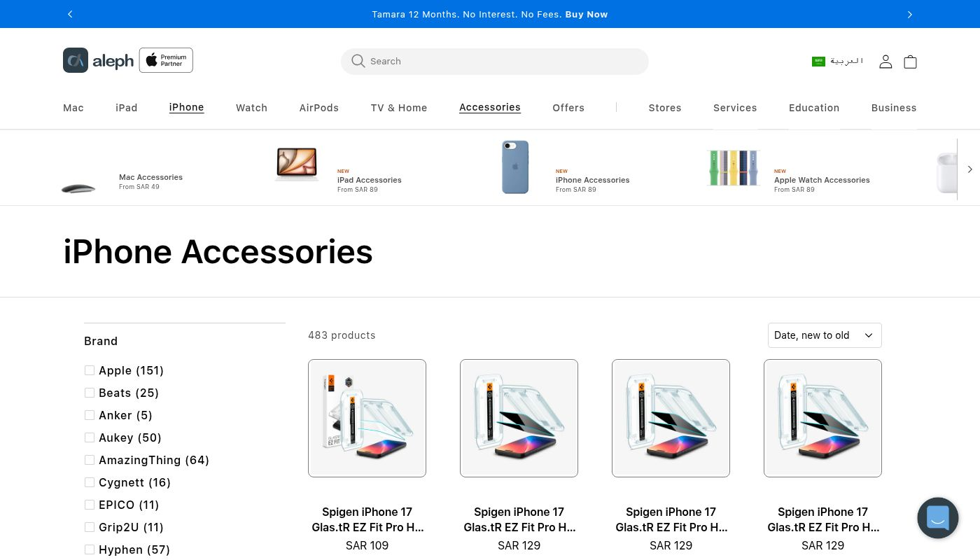Open the first Spigen product thumbnail
This screenshot has height=560, width=980.
[x=367, y=418]
